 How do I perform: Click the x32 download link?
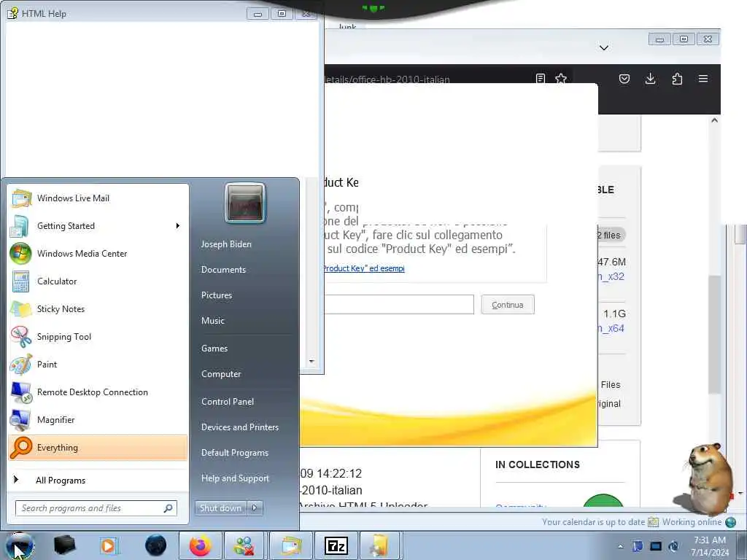(x=611, y=276)
